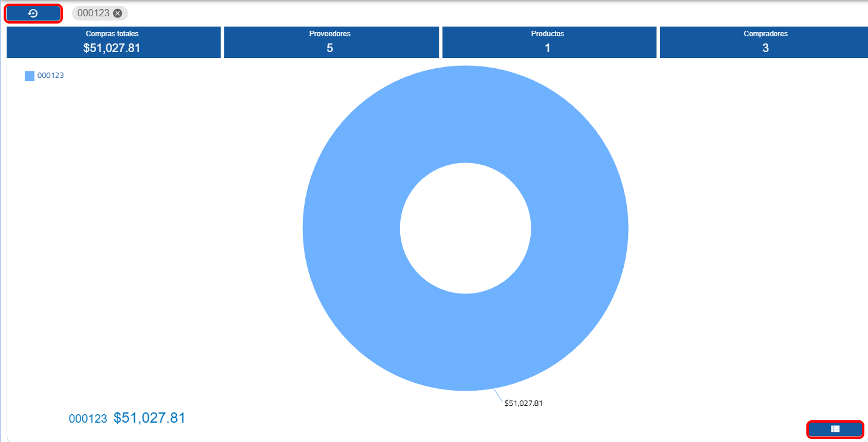Click the data label connector line on donut
Viewport: 868px width, 442px height.
pos(498,394)
